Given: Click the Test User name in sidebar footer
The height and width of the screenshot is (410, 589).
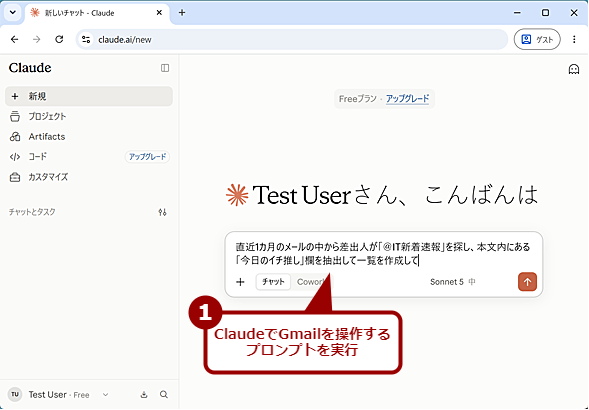Looking at the screenshot, I should pos(47,395).
